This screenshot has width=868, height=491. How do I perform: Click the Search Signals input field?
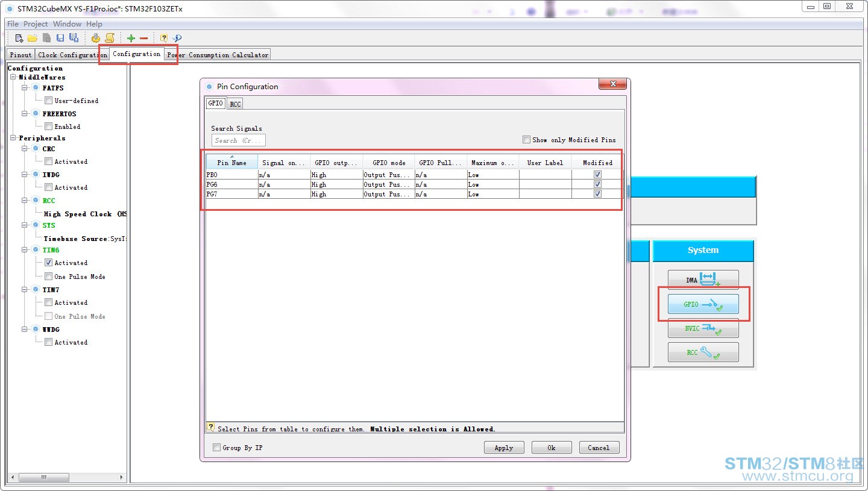239,140
